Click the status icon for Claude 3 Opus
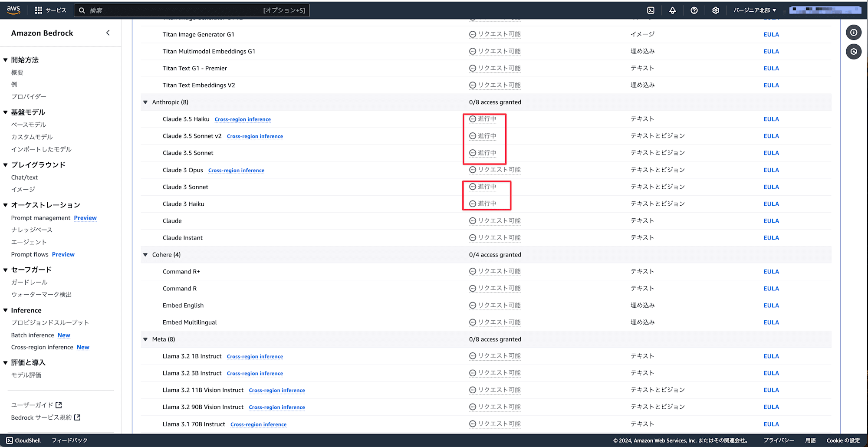 pos(473,170)
